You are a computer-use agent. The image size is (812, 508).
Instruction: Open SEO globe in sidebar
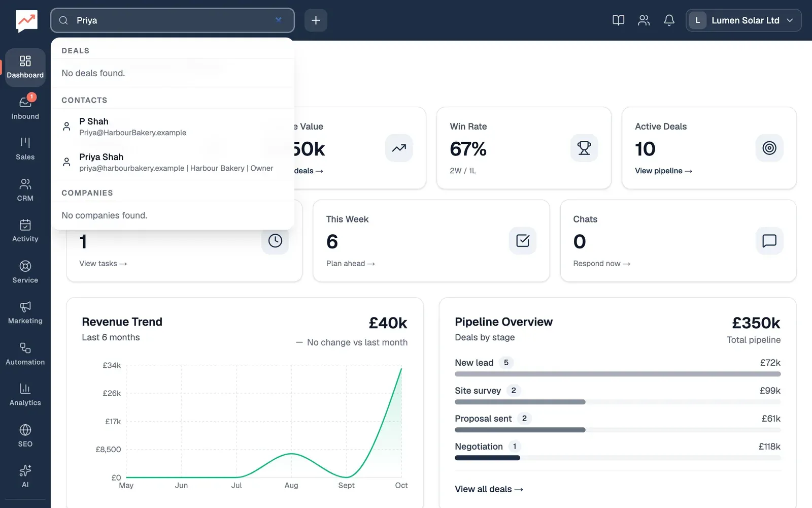pyautogui.click(x=25, y=435)
